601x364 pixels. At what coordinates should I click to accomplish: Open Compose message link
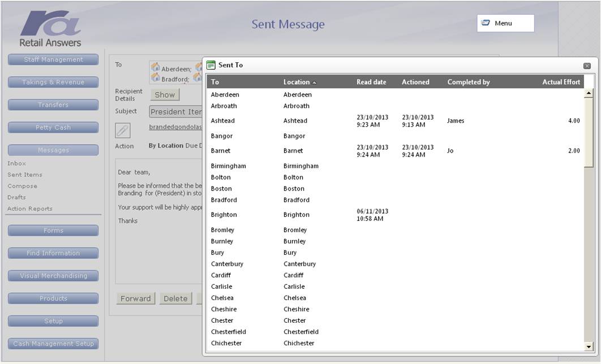pos(22,186)
